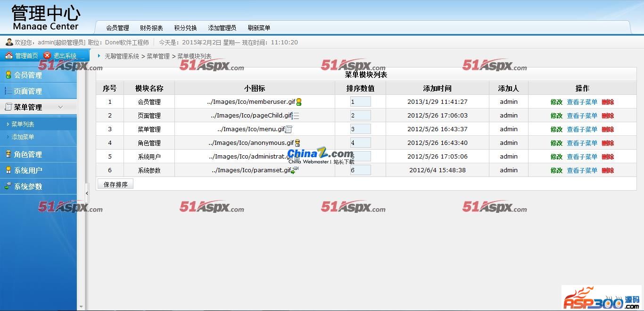Expand 页面管理 in the sidebar

pos(38,91)
